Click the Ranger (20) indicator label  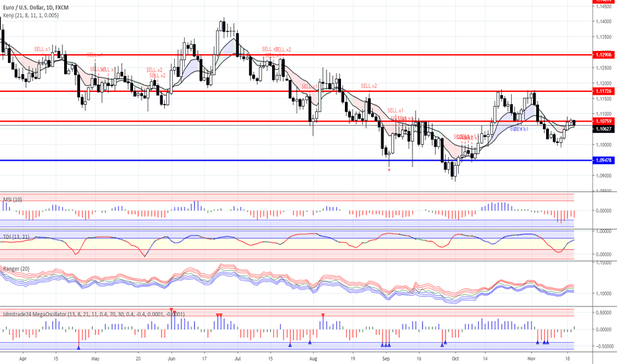point(17,268)
